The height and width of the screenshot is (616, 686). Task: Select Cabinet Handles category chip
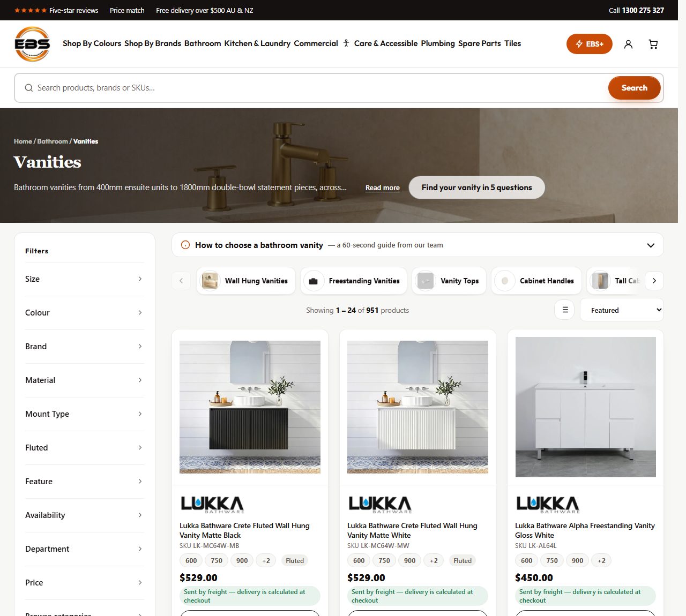(536, 281)
